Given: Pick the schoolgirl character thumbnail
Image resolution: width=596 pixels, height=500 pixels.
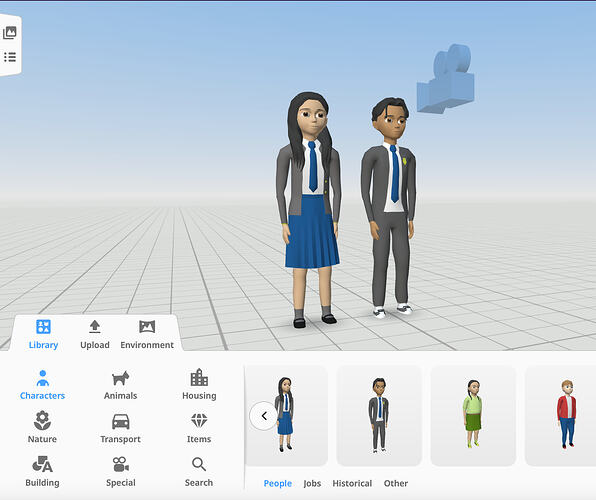Looking at the screenshot, I should 287,416.
